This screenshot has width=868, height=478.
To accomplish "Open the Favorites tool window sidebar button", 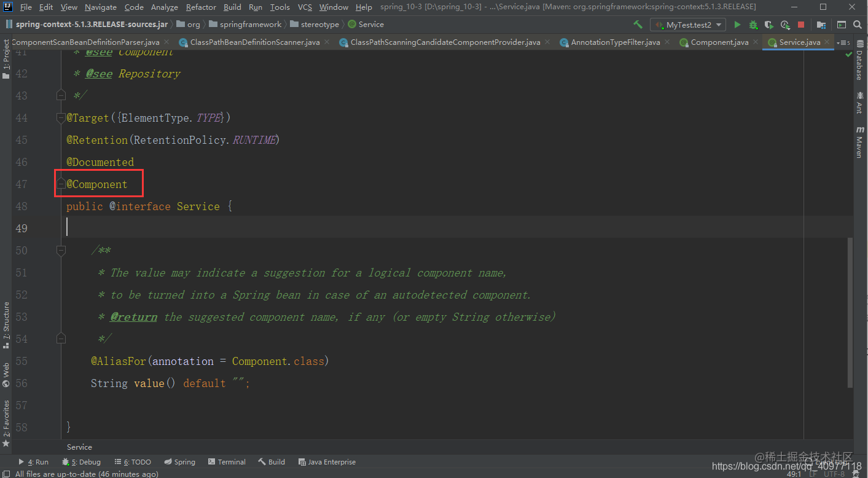I will pyautogui.click(x=6, y=423).
